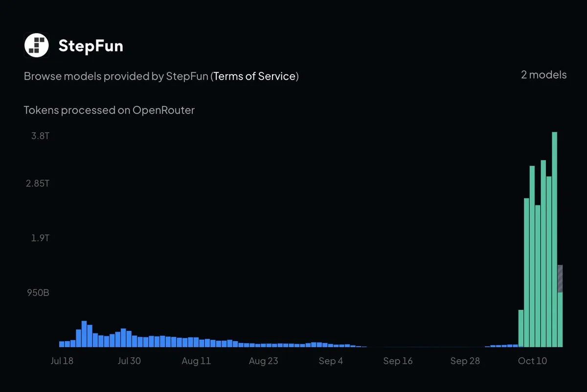Select the tallest green bar in the chart

[555, 240]
